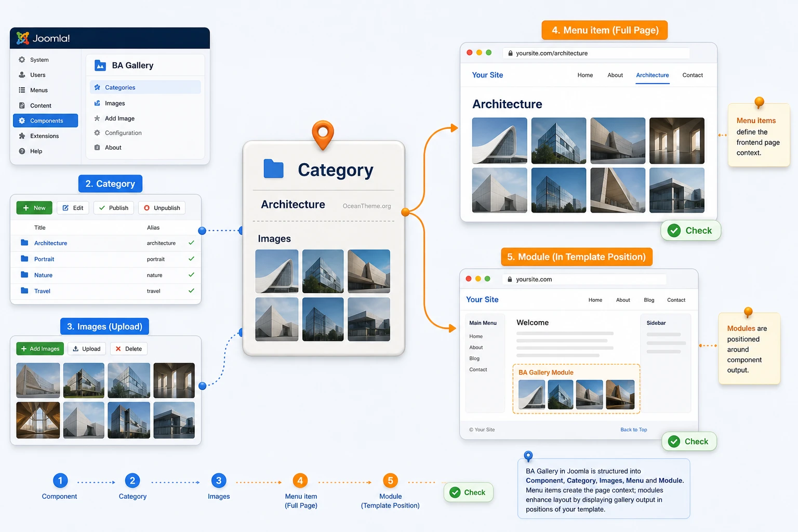This screenshot has width=798, height=532.
Task: Click the Menus list icon
Action: pyautogui.click(x=22, y=90)
